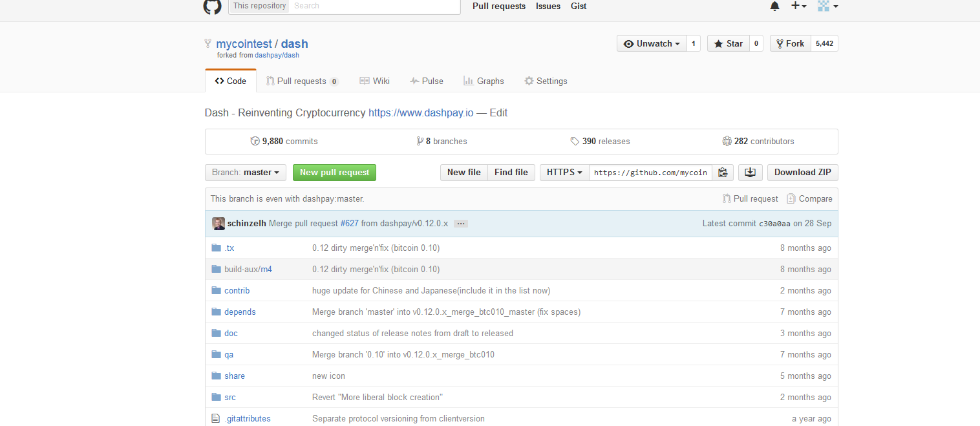Switch to the Pull requests tab

coord(302,81)
